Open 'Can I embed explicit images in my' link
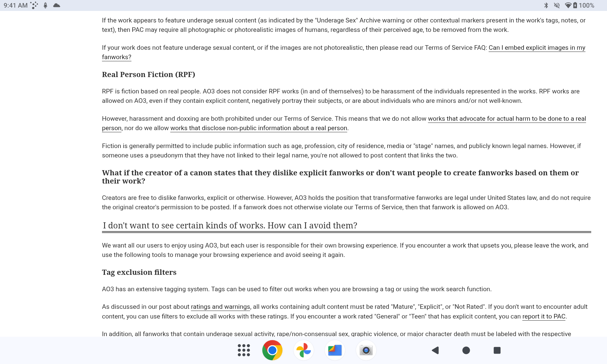The width and height of the screenshot is (607, 364). click(537, 48)
